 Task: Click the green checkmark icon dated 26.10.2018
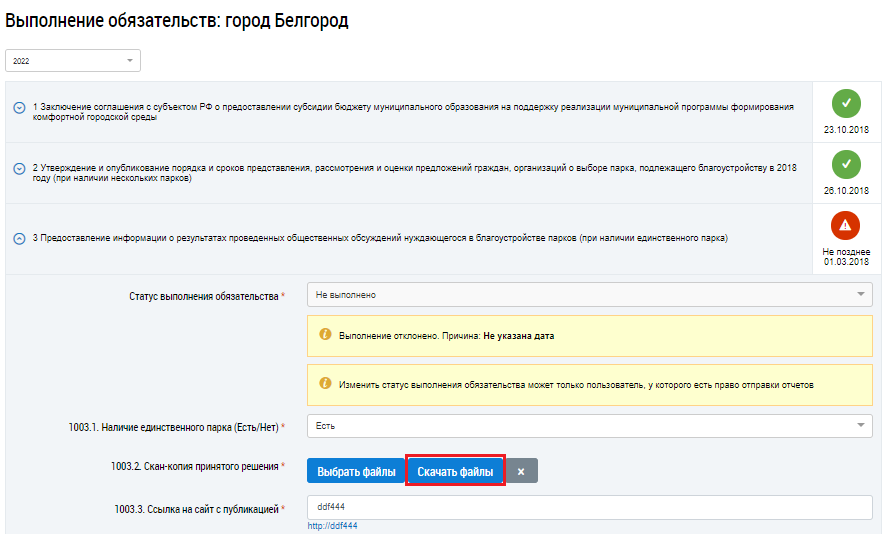[846, 163]
